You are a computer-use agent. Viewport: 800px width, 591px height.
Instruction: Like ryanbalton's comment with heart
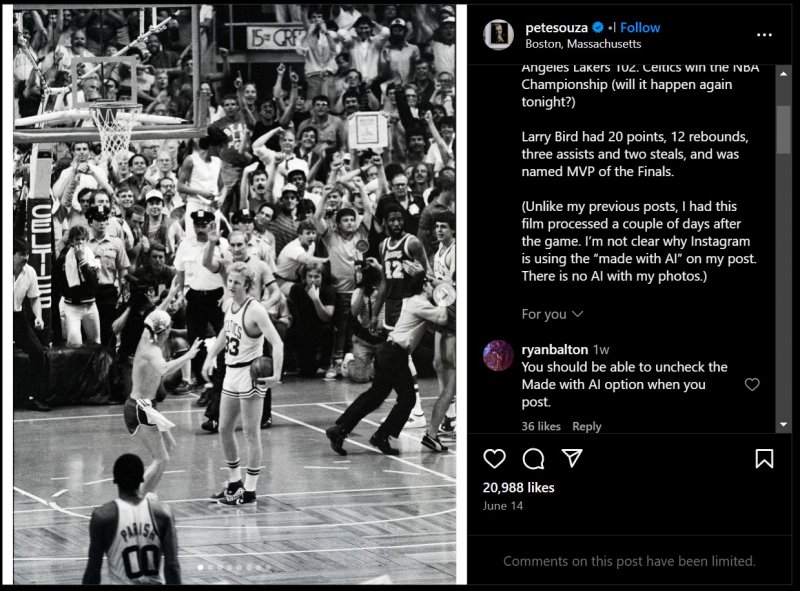[x=752, y=384]
